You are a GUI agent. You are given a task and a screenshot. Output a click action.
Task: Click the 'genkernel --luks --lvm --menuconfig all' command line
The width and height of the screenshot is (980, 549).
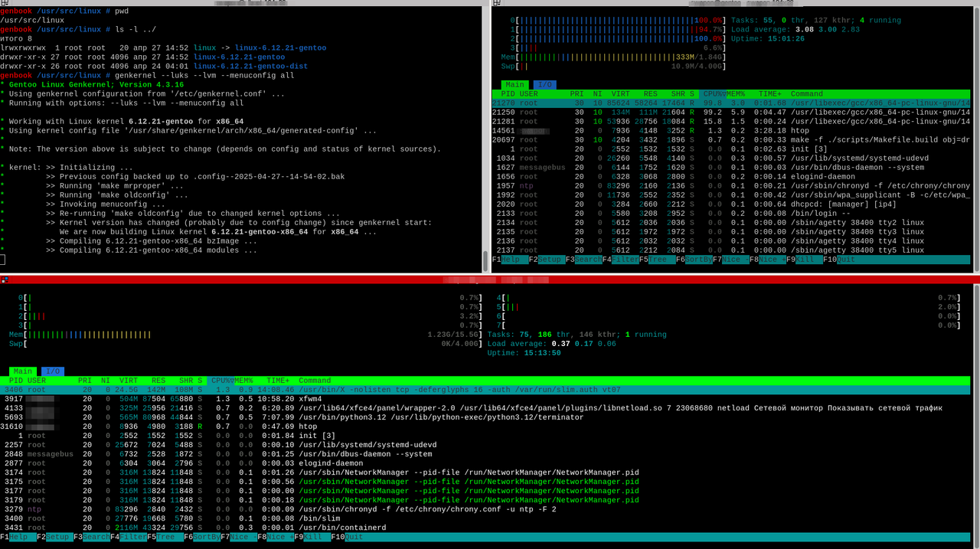click(203, 76)
